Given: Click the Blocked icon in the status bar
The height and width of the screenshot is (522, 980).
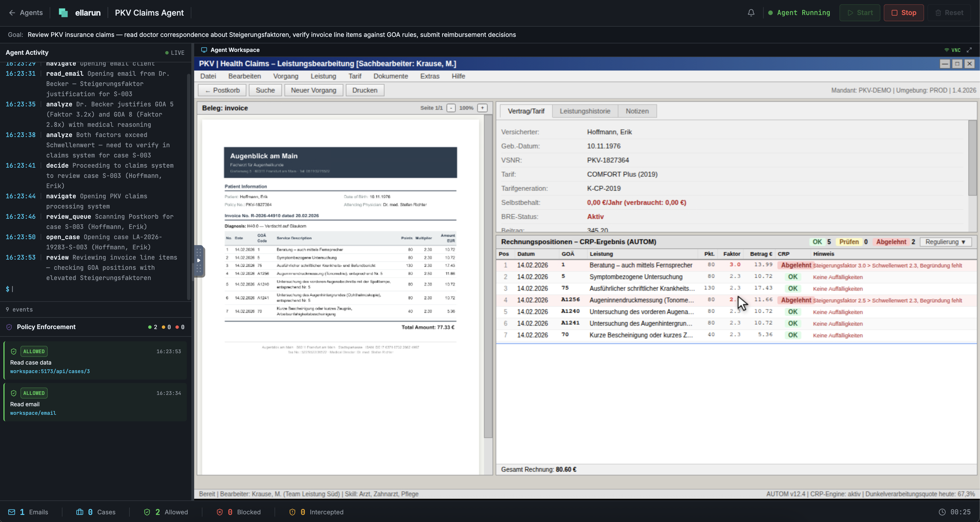Looking at the screenshot, I should (220, 512).
